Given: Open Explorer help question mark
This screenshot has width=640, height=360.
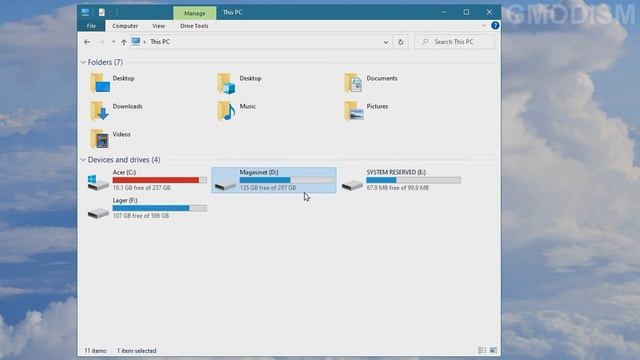Looking at the screenshot, I should [x=495, y=26].
